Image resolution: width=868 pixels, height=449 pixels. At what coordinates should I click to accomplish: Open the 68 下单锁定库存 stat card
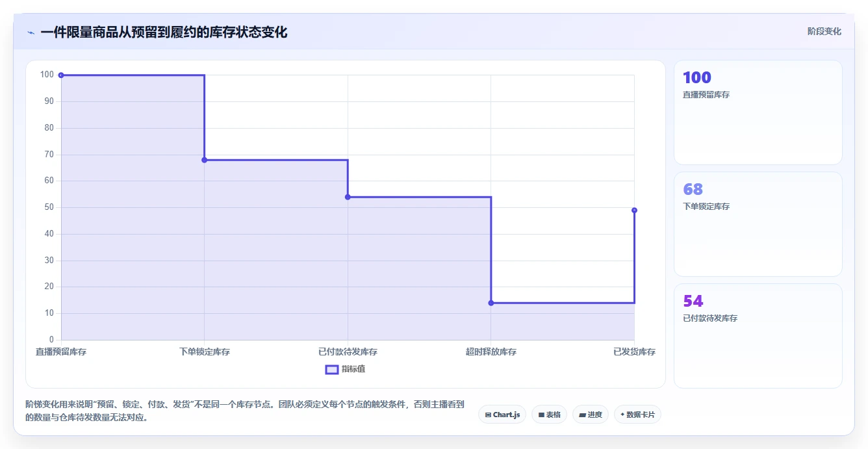tap(758, 224)
